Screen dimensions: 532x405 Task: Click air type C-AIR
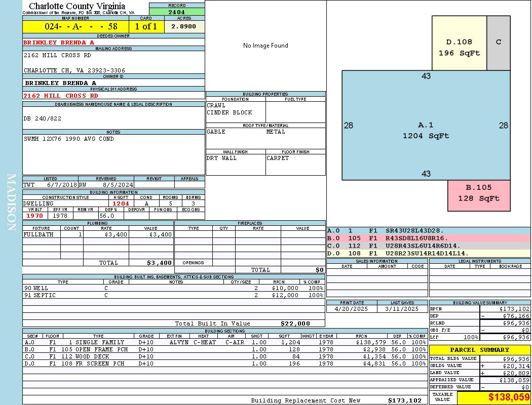pos(235,342)
